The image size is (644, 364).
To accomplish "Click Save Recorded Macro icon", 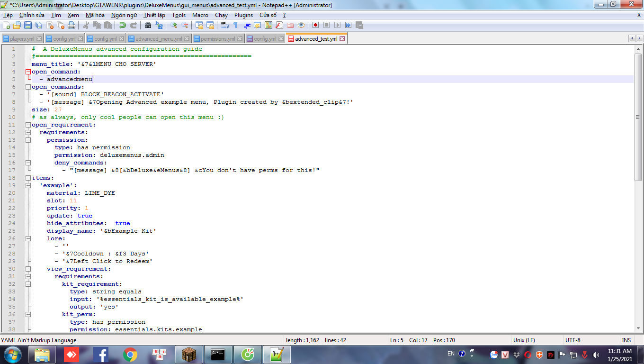I will click(x=359, y=25).
